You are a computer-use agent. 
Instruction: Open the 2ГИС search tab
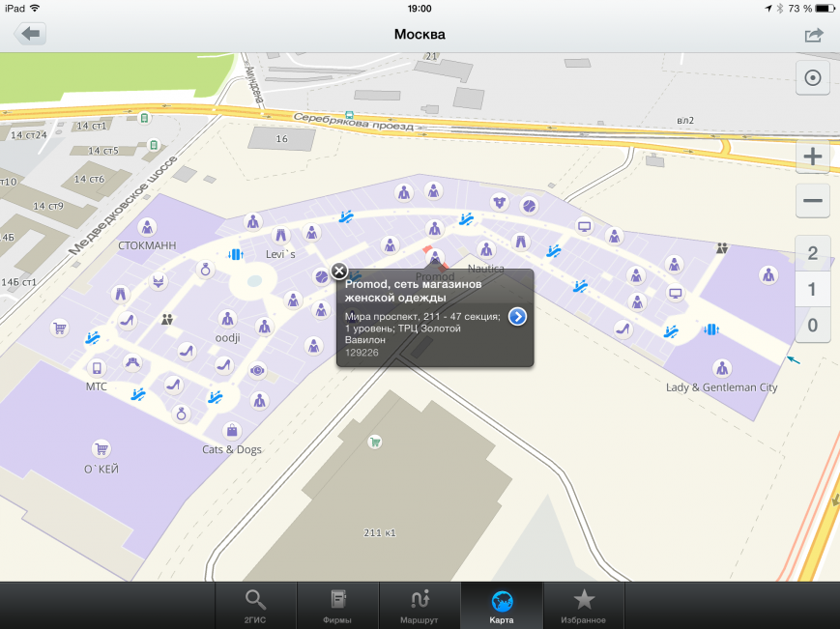click(x=255, y=606)
